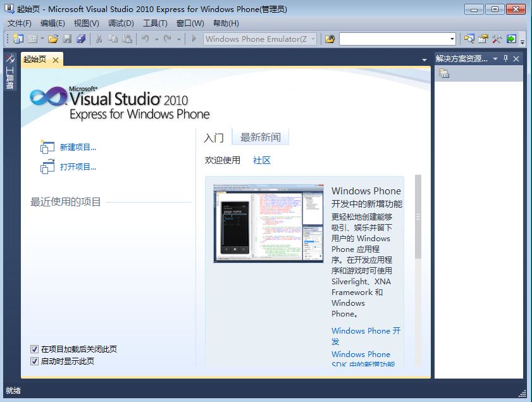
Task: Click the start page vertical scrollbar thumb
Action: (x=418, y=217)
